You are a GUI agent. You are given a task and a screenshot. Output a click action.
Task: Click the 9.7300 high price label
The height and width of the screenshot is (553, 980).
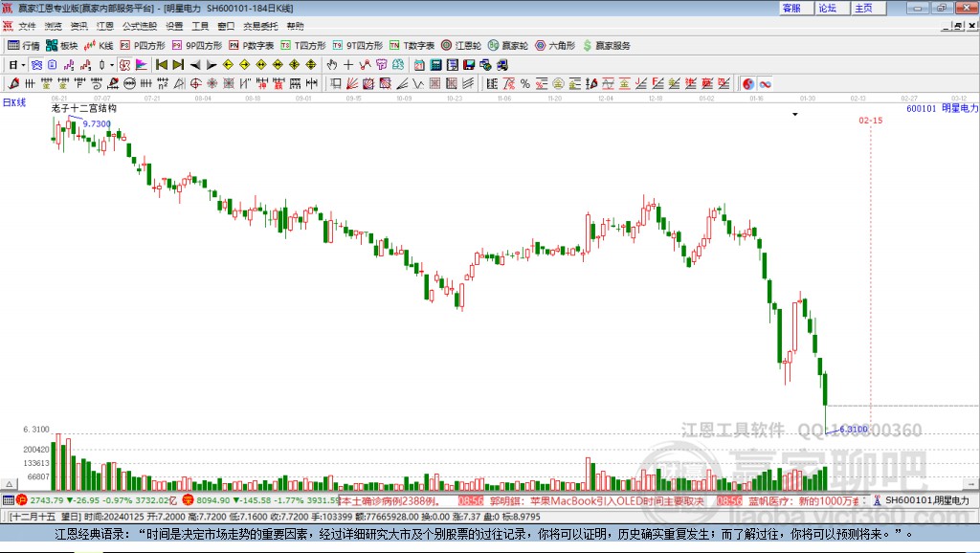tap(97, 123)
